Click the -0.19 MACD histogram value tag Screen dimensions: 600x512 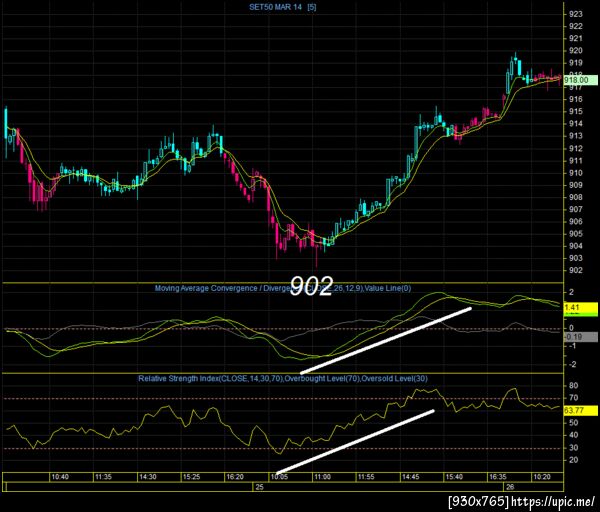(x=580, y=337)
